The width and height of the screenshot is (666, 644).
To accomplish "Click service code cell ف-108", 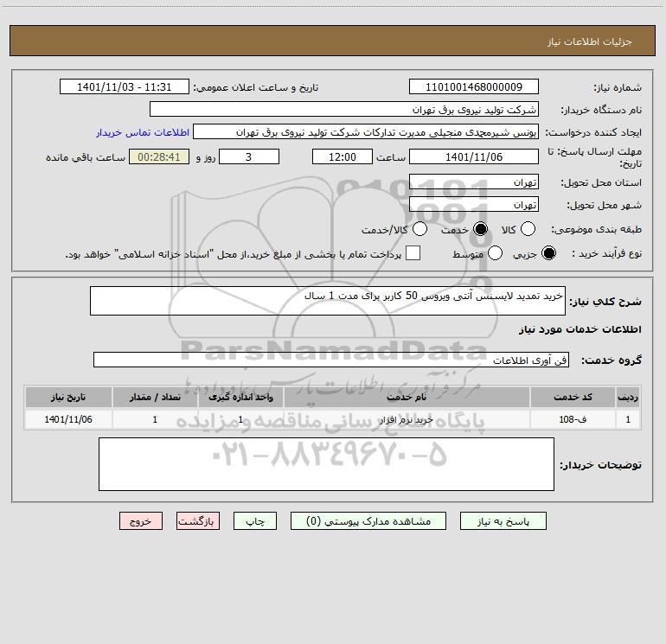I will pos(573,419).
